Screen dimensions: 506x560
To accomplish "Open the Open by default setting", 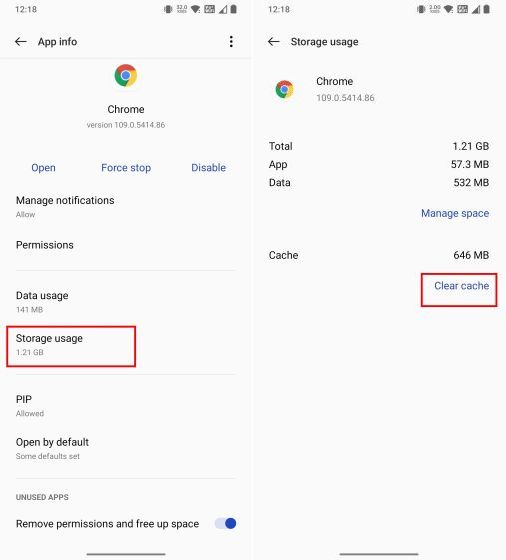I will pyautogui.click(x=126, y=449).
